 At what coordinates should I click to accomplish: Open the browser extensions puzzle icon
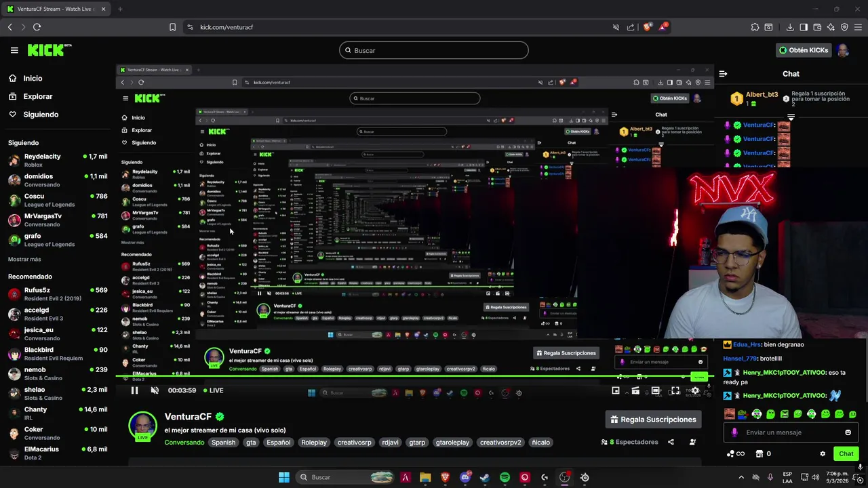(x=755, y=27)
